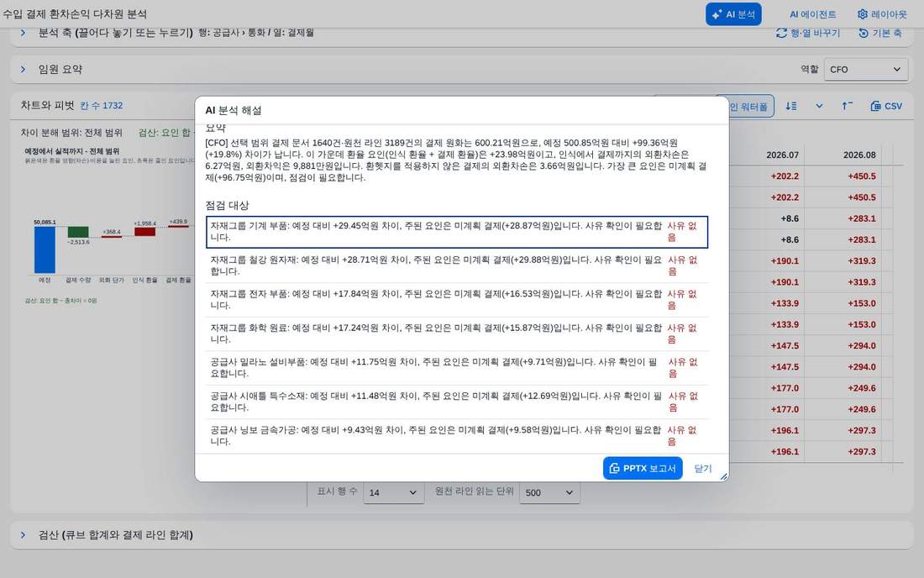Expand the 검산 큐브 합계 section
The image size is (924, 578).
click(23, 535)
